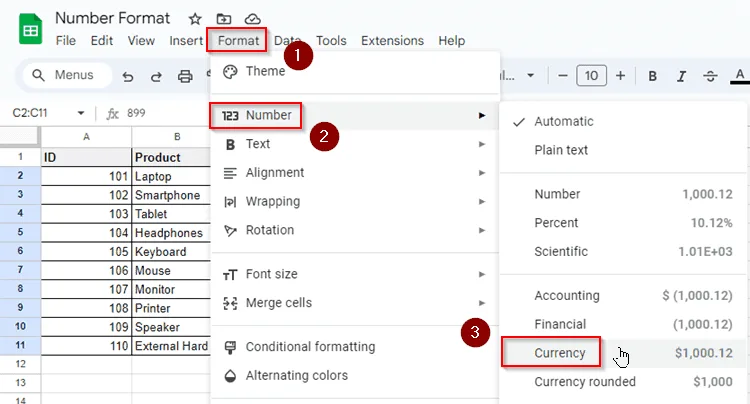This screenshot has width=750, height=404.
Task: Click the cell with ID 108
Action: [x=86, y=308]
